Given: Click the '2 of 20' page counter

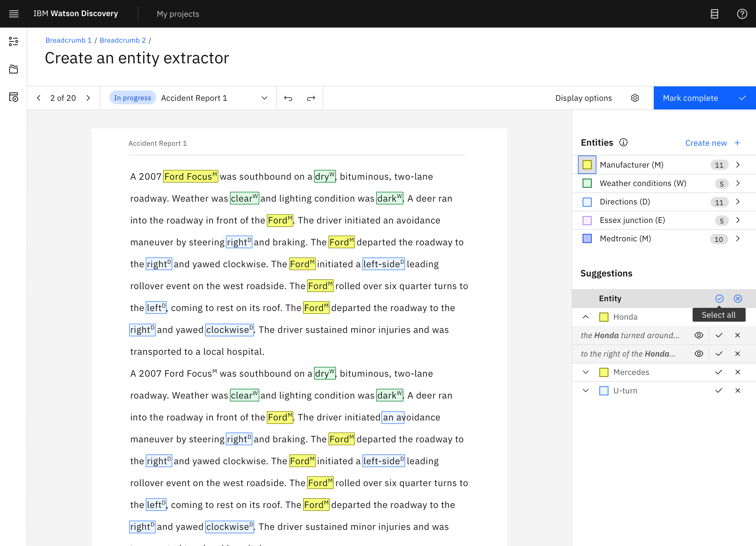Looking at the screenshot, I should (x=63, y=98).
